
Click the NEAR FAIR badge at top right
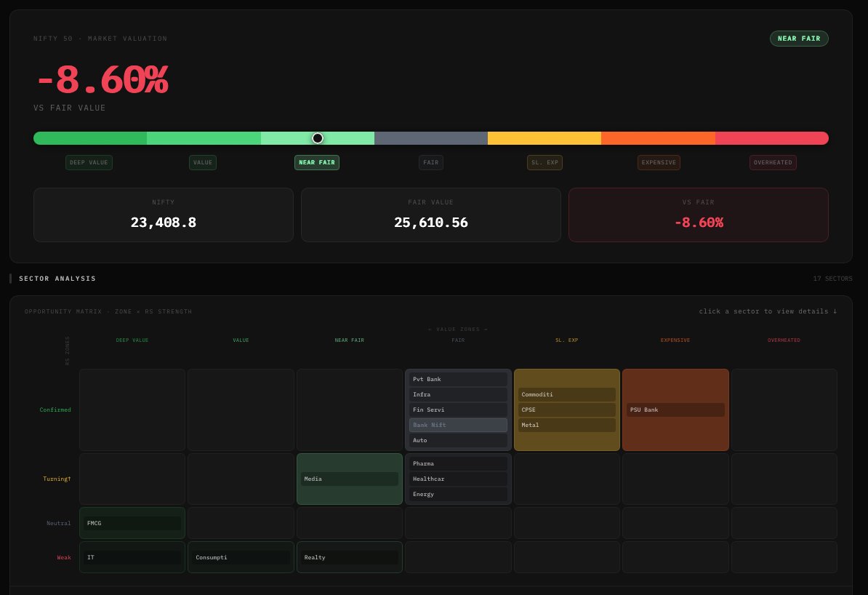pos(799,39)
